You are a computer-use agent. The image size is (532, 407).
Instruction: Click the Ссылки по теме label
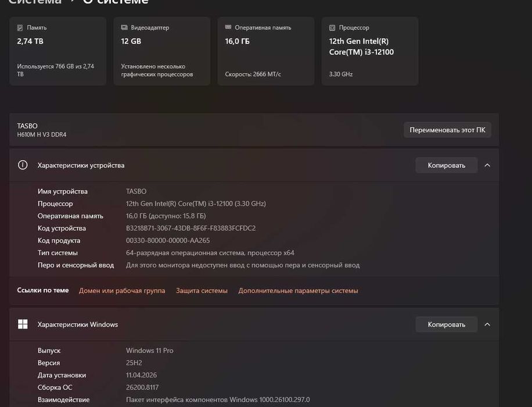click(43, 291)
